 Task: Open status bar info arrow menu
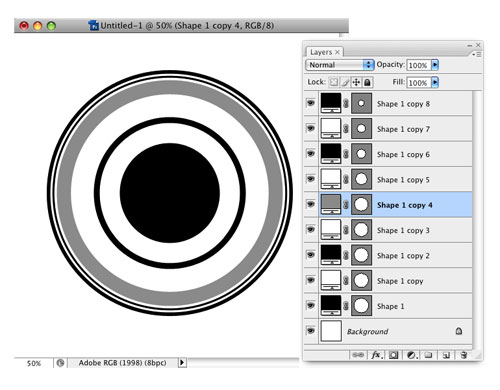pos(182,362)
